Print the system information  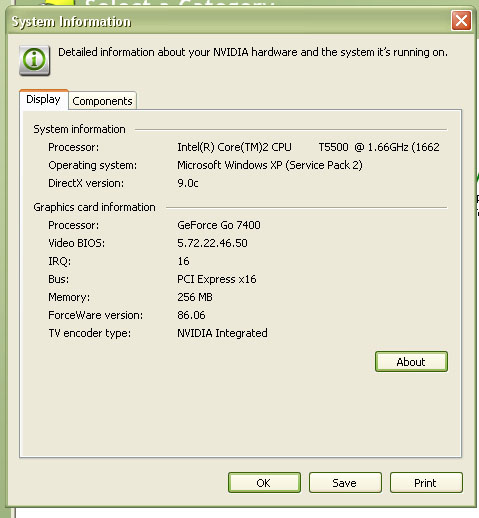click(x=426, y=483)
